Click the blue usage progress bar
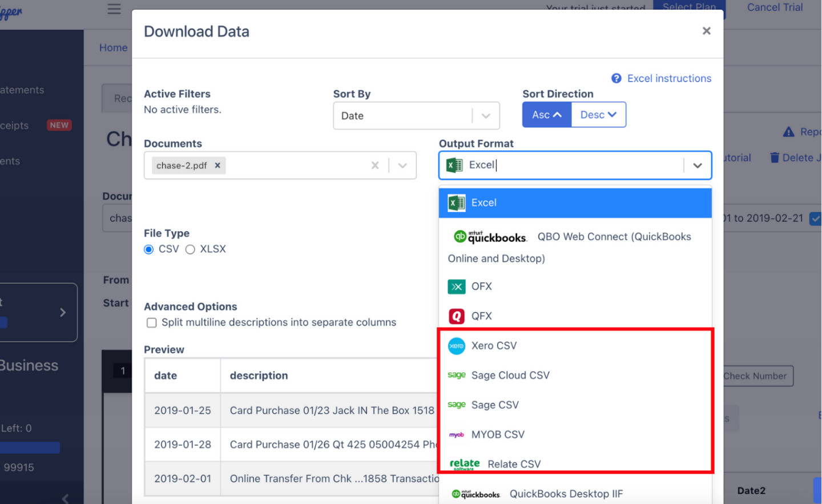 coord(30,448)
